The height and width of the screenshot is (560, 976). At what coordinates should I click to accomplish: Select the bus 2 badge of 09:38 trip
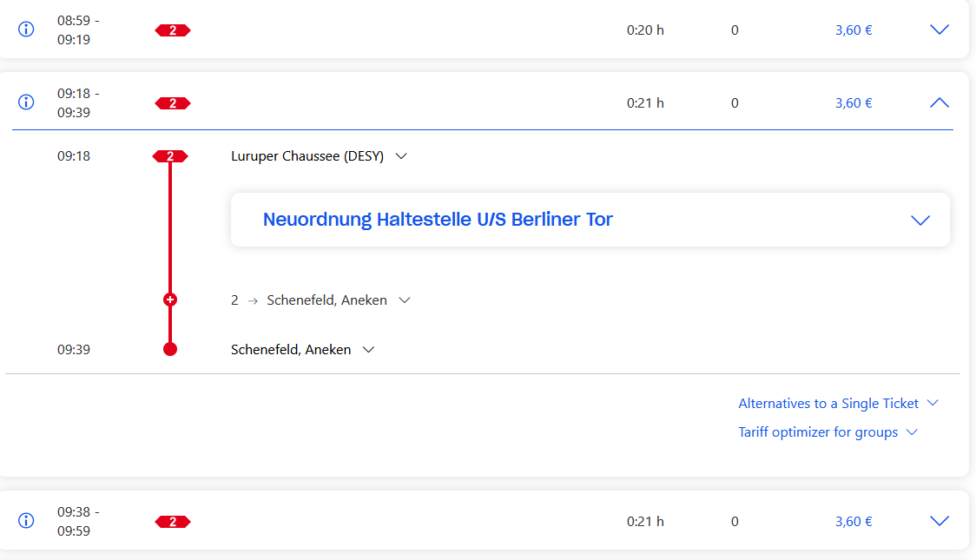[x=173, y=522]
